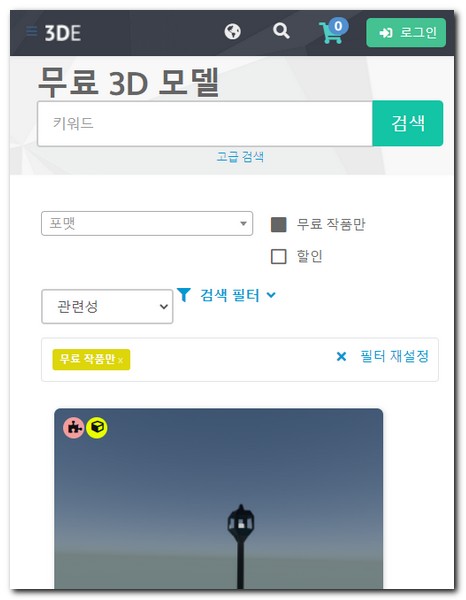Open the 포맷 format dropdown
466x600 pixels.
(x=147, y=223)
